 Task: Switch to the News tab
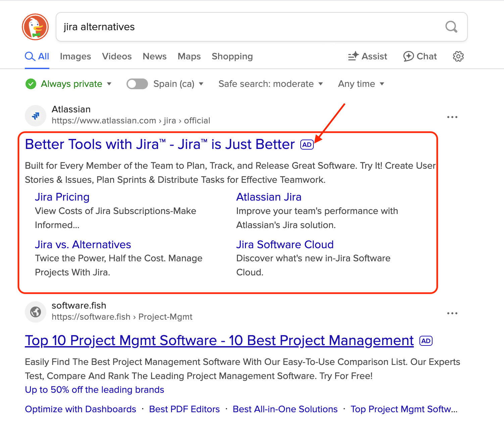pyautogui.click(x=155, y=56)
